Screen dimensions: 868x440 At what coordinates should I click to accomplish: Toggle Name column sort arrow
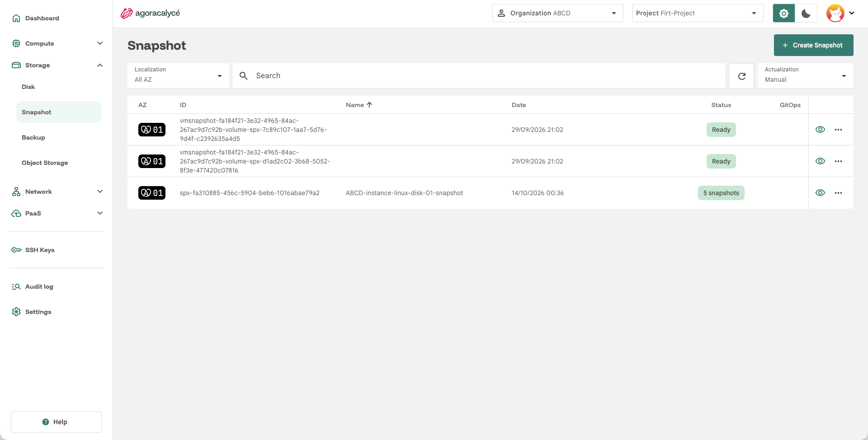coord(369,105)
